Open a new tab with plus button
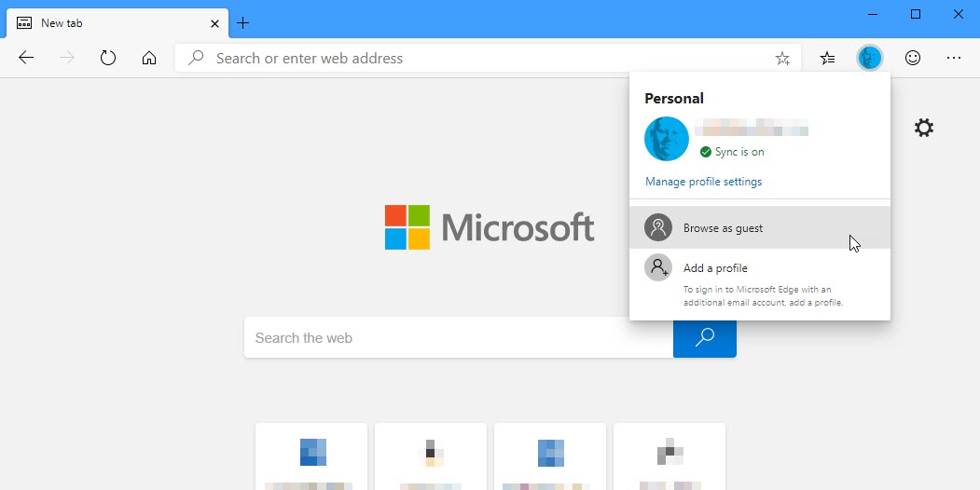Viewport: 980px width, 490px height. (x=243, y=23)
